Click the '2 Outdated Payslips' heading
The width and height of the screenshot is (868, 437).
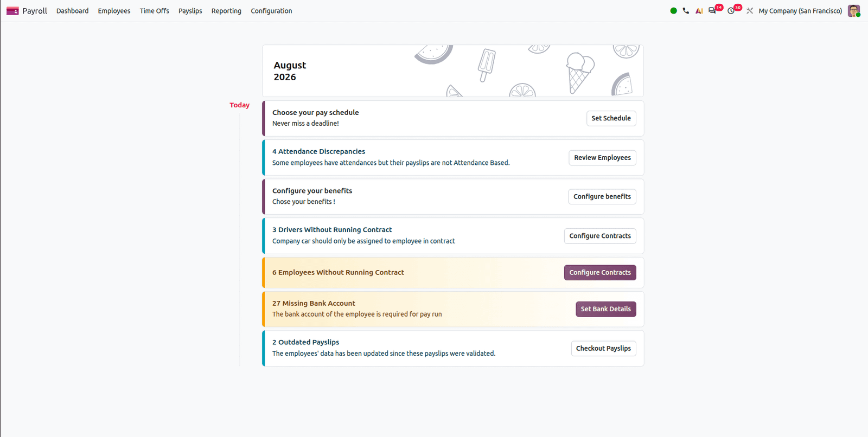click(x=305, y=343)
